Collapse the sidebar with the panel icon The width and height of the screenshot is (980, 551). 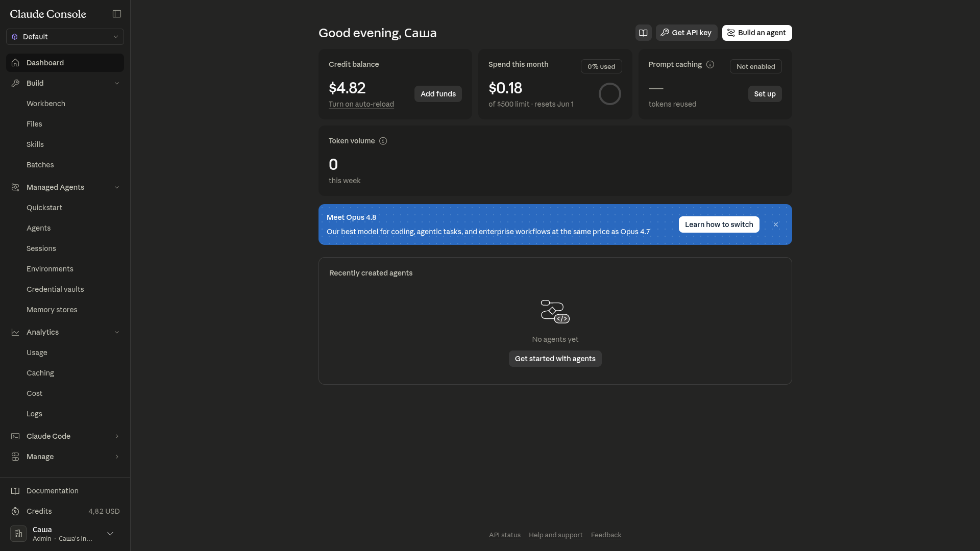117,14
